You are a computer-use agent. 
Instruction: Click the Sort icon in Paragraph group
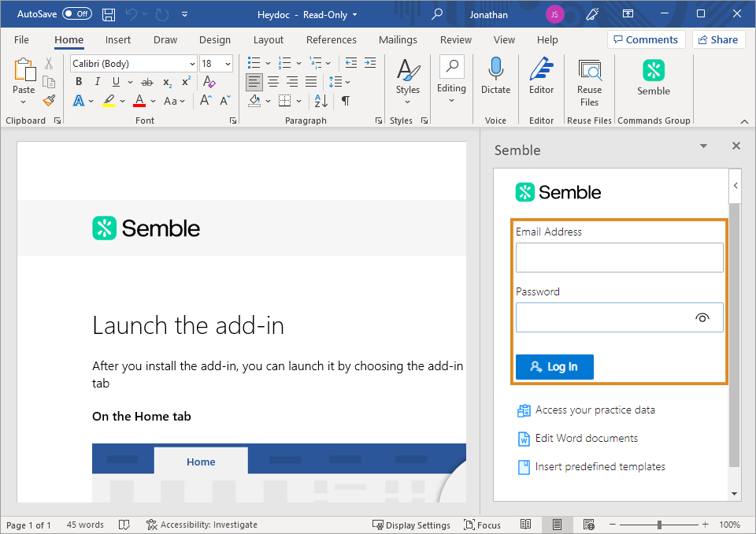(x=321, y=100)
